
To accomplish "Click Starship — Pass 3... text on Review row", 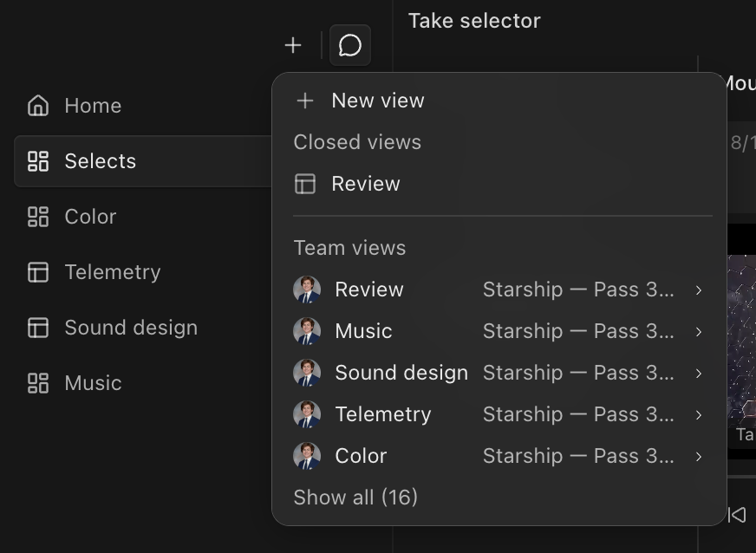I will tap(578, 290).
